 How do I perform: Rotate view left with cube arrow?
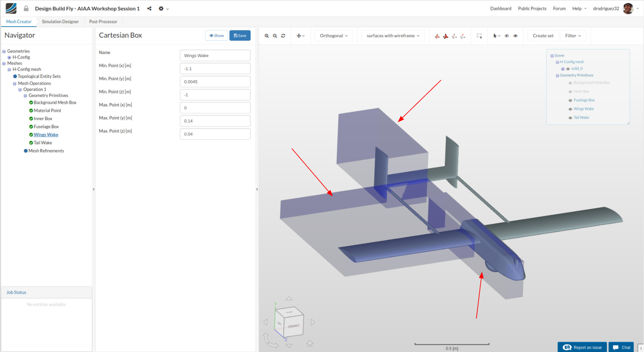(265, 322)
